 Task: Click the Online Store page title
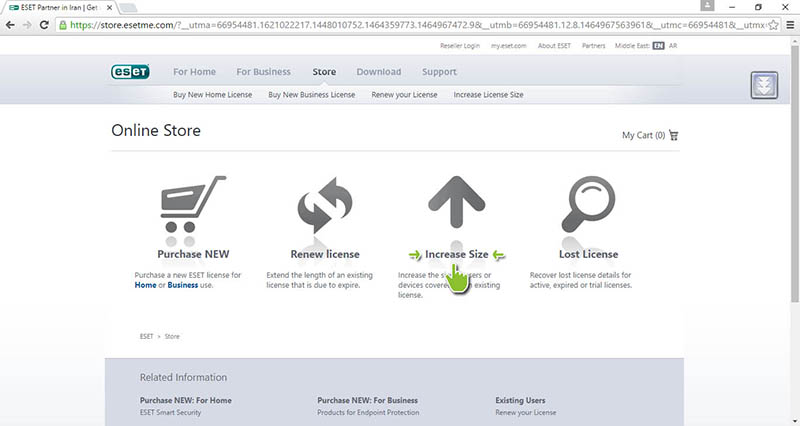(x=156, y=131)
